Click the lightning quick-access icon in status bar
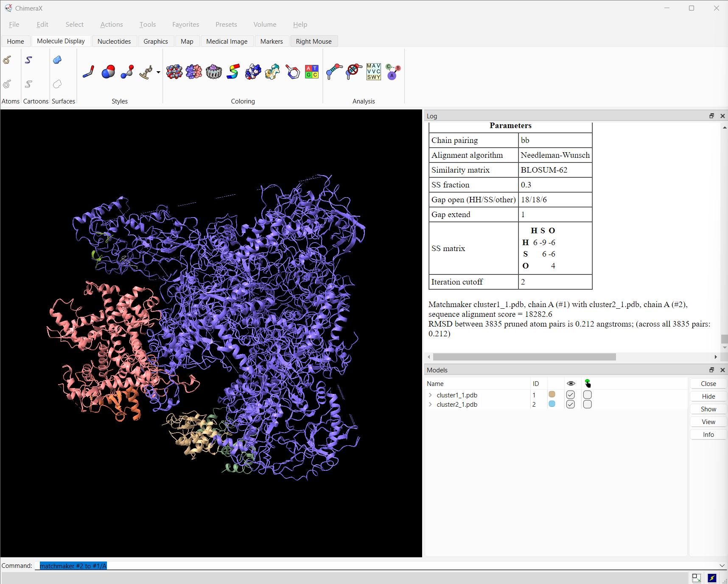Viewport: 728px width, 584px height. click(x=712, y=578)
